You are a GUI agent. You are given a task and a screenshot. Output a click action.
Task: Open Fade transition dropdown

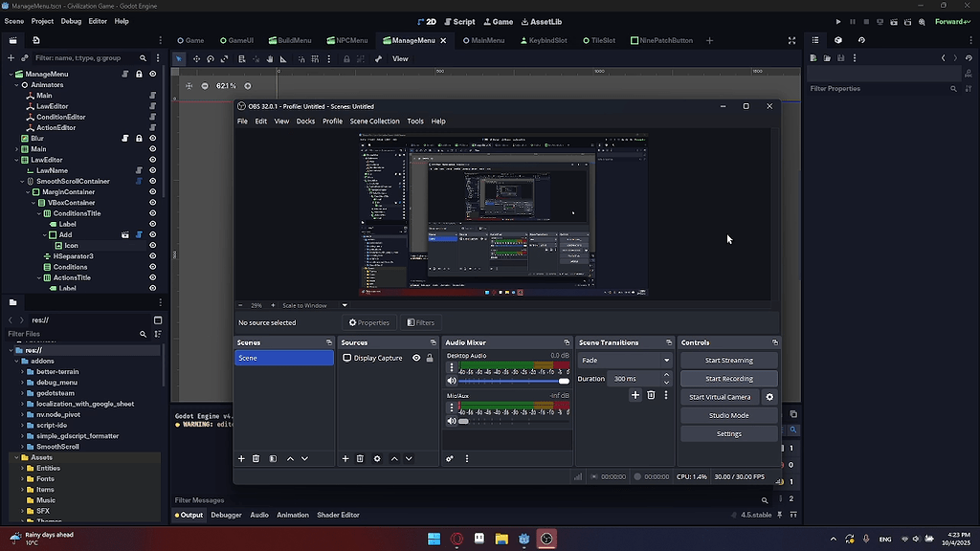[x=625, y=360]
